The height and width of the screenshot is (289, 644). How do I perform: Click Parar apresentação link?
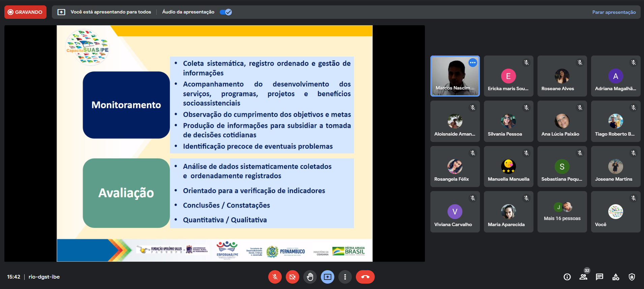tap(614, 12)
